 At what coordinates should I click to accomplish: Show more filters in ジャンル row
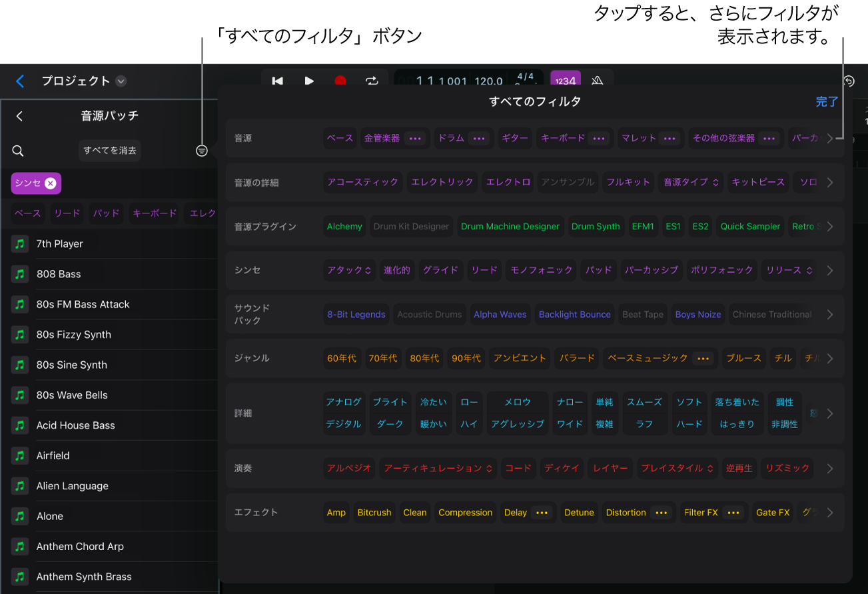(x=830, y=359)
